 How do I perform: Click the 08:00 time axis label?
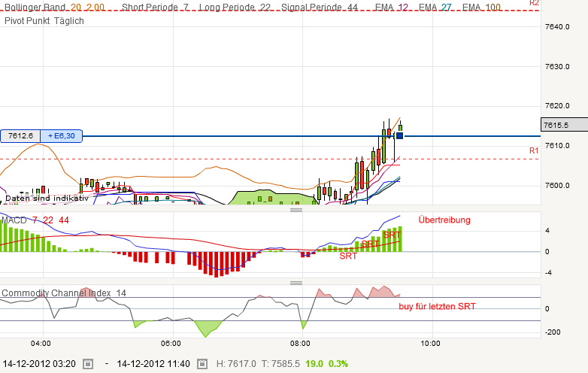pyautogui.click(x=300, y=344)
